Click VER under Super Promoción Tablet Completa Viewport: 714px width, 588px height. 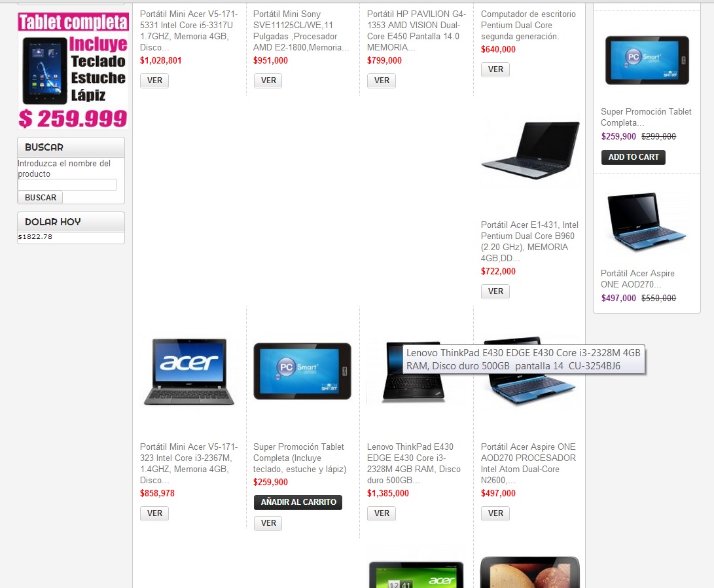pos(268,523)
